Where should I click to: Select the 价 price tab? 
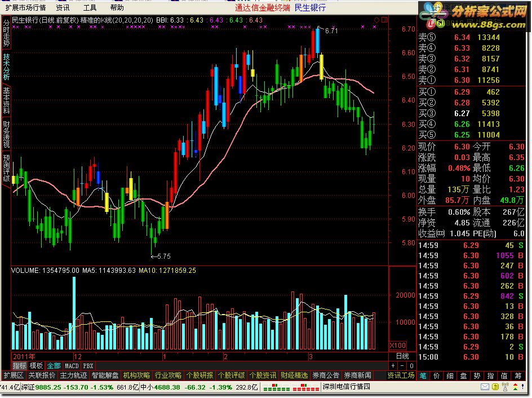coord(436,375)
